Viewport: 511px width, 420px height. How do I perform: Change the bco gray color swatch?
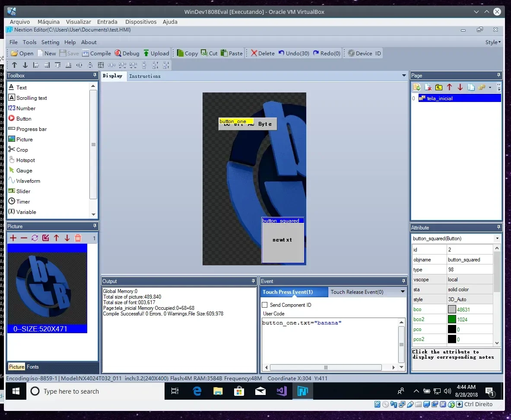pos(452,309)
